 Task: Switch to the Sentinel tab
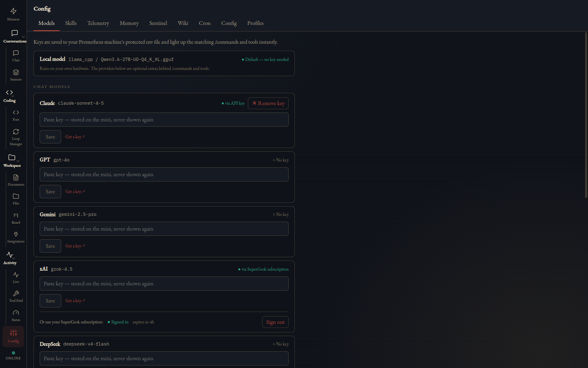(158, 23)
